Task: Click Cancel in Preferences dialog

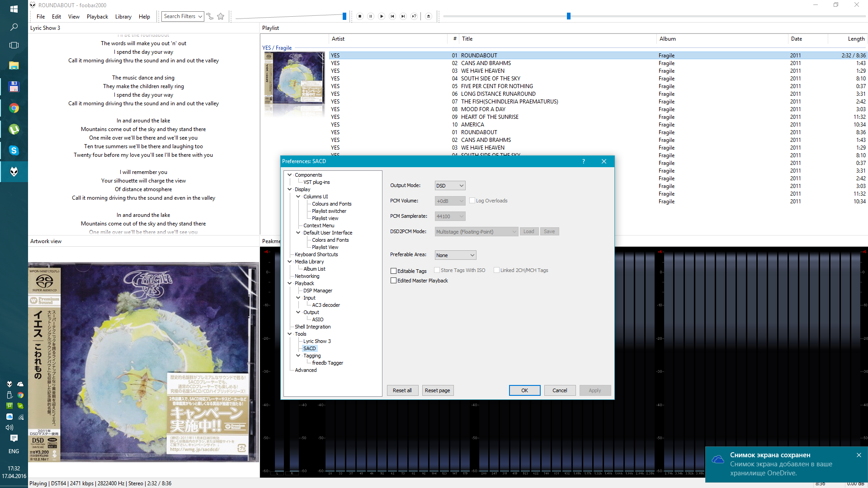Action: [560, 390]
